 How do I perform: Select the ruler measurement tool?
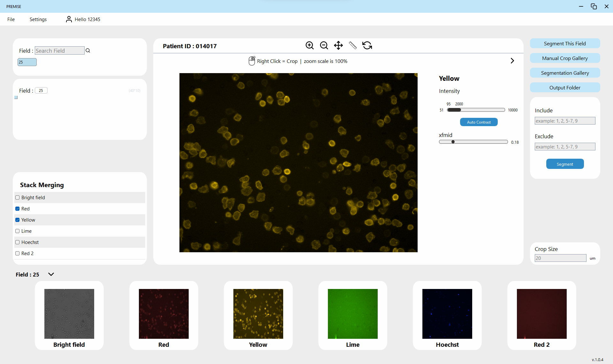[x=352, y=45]
